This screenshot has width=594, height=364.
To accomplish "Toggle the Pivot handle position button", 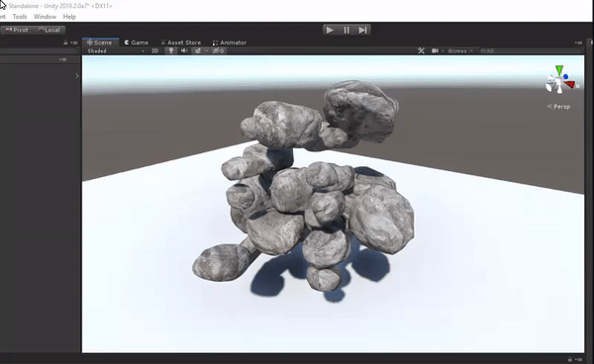I will point(17,30).
